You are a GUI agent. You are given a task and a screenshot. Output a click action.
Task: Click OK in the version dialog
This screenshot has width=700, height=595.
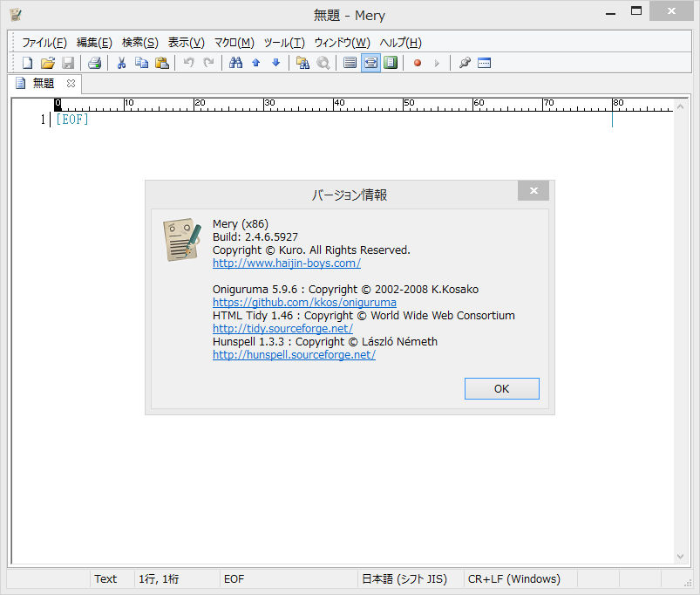coord(501,388)
